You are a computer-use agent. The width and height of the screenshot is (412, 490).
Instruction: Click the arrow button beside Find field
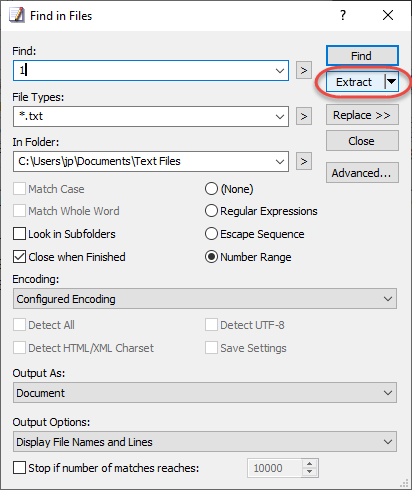pyautogui.click(x=304, y=70)
